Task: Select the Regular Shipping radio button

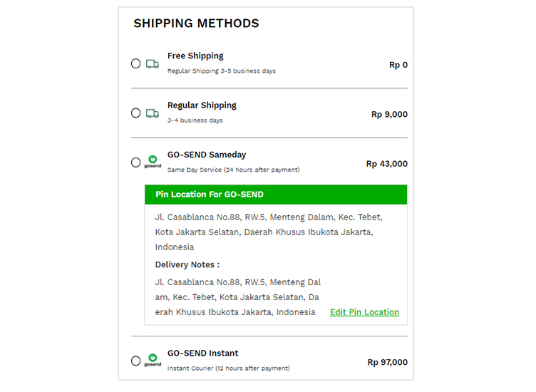Action: (x=135, y=113)
